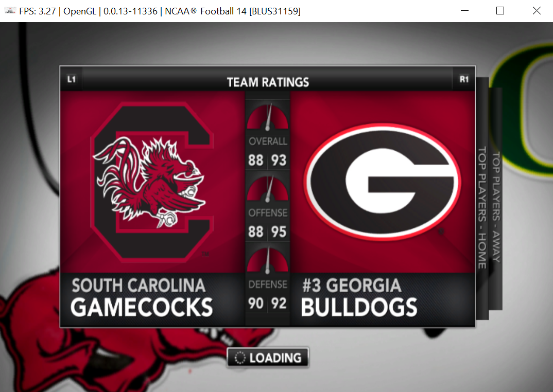
Task: Click the South Carolina offense rating 88
Action: tap(256, 232)
